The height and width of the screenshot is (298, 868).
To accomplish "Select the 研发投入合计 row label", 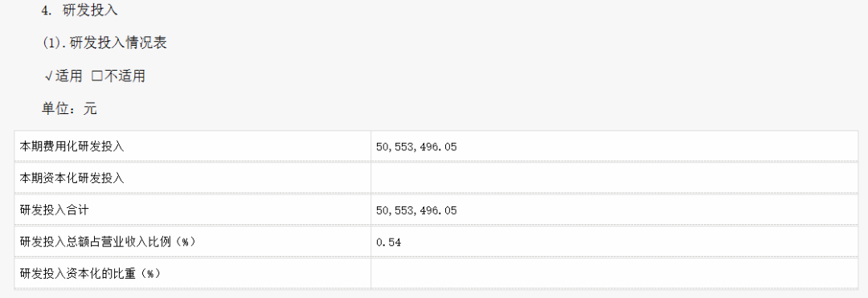I will pos(55,210).
